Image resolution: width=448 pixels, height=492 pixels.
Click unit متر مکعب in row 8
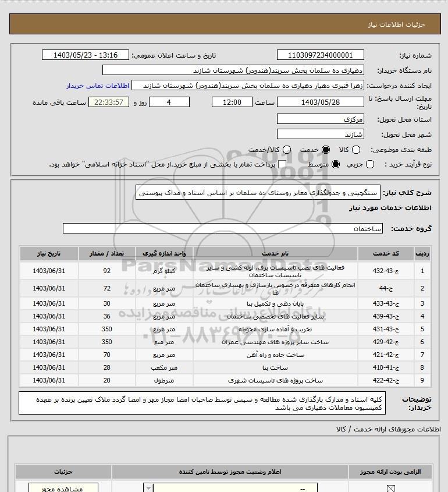click(x=164, y=368)
